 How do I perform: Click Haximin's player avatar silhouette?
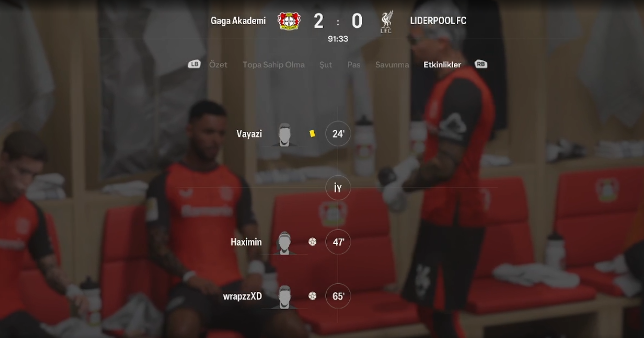point(284,242)
